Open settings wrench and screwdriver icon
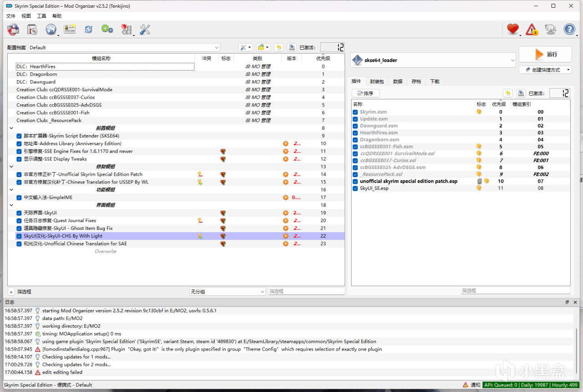This screenshot has height=392, width=583. pos(145,30)
